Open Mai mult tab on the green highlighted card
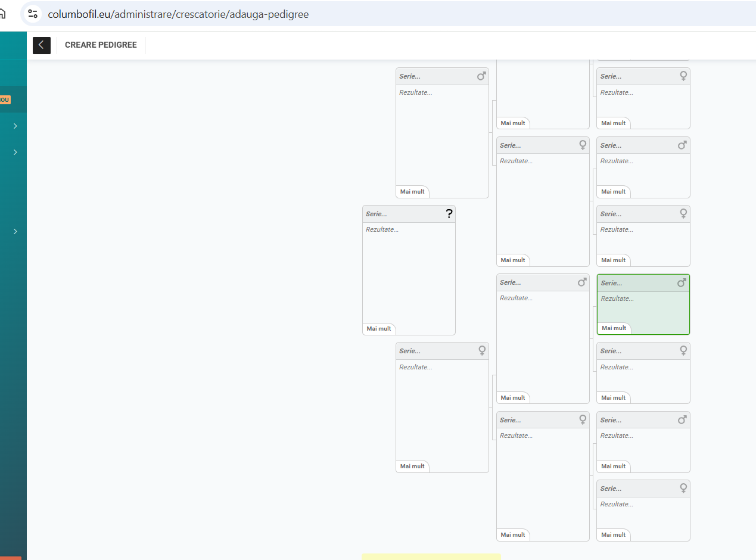This screenshot has width=756, height=560. [614, 328]
